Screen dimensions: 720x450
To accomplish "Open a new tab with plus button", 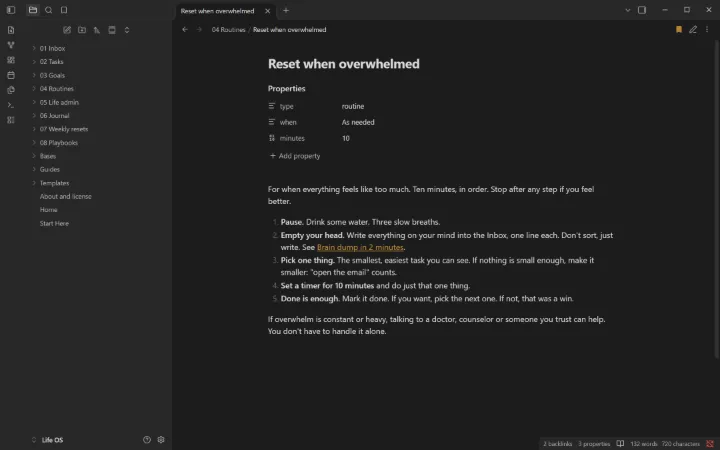I will 286,11.
